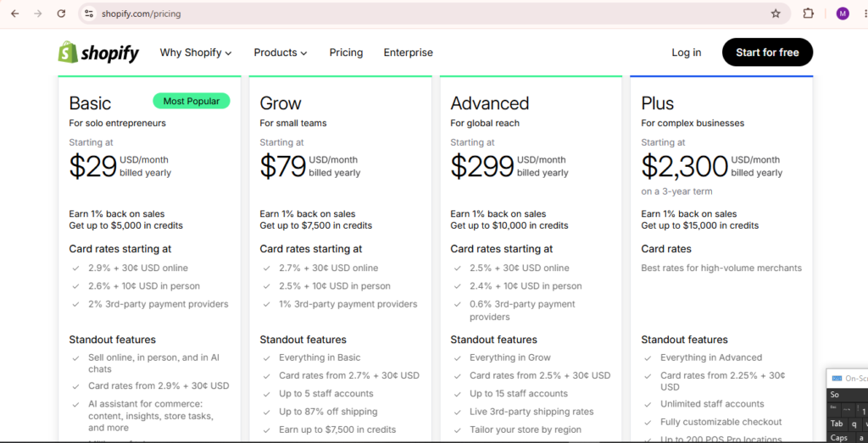Viewport: 868px width, 443px height.
Task: Click "1% 3rd-party payment providers"
Action: (348, 304)
